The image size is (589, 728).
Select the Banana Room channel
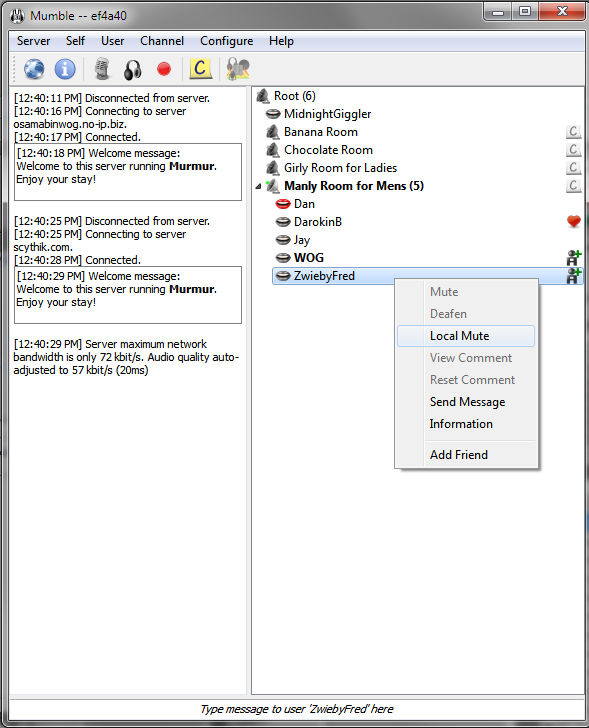tap(321, 132)
